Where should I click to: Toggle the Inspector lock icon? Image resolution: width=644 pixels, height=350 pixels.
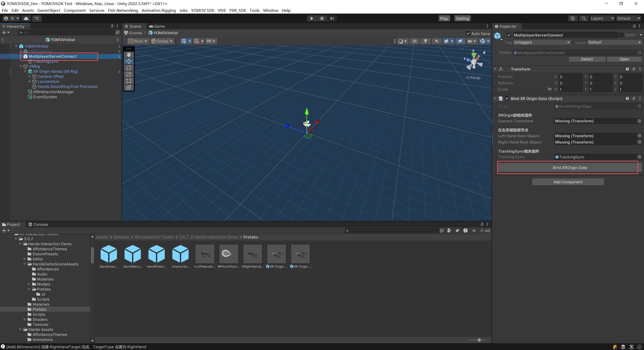(x=634, y=26)
